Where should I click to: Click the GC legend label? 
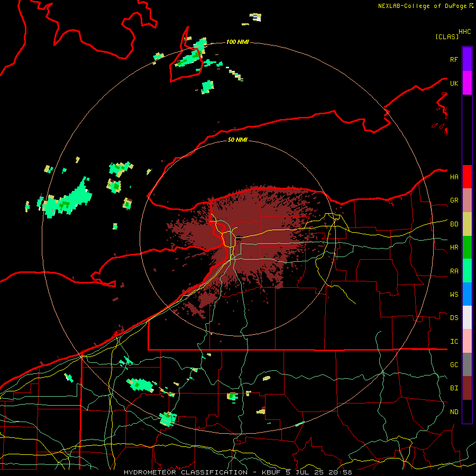point(454,365)
